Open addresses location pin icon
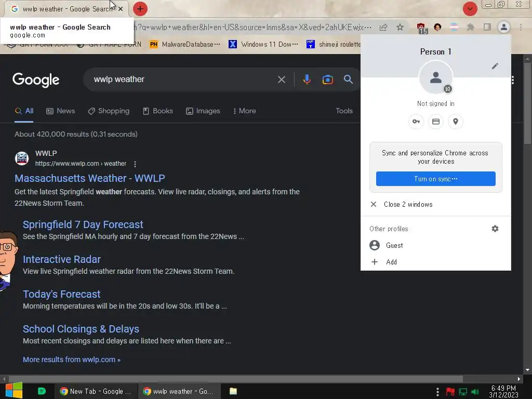Image resolution: width=532 pixels, height=399 pixels. (x=455, y=122)
